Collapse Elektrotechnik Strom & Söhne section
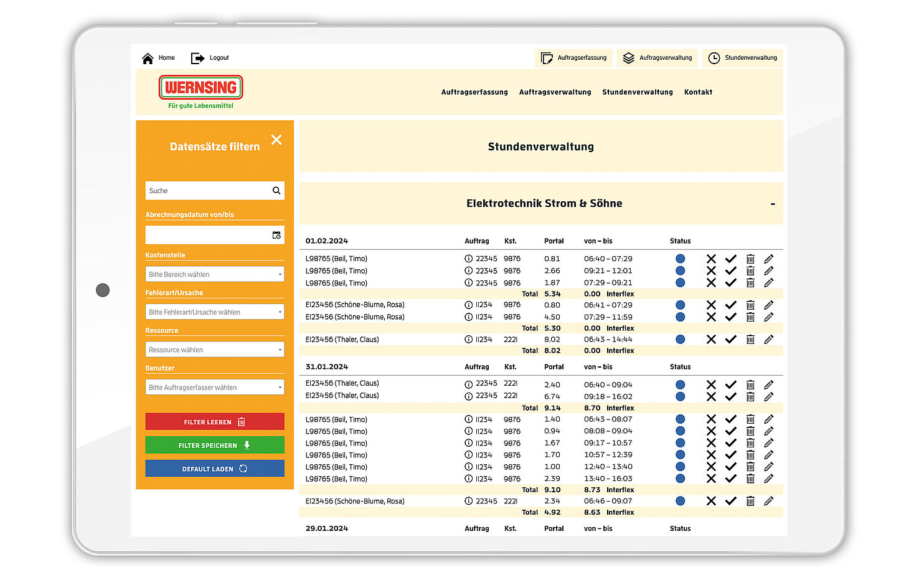Screen dimensions: 924x582 (773, 204)
